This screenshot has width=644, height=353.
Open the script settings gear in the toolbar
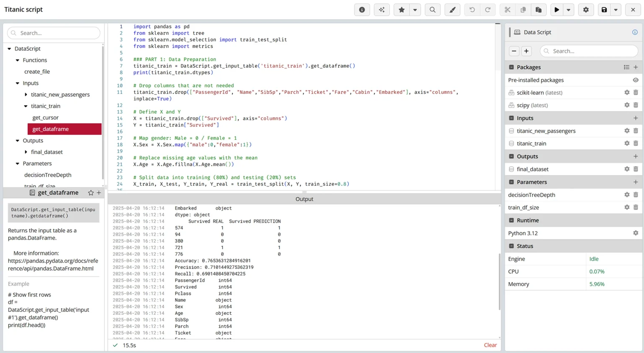click(586, 10)
